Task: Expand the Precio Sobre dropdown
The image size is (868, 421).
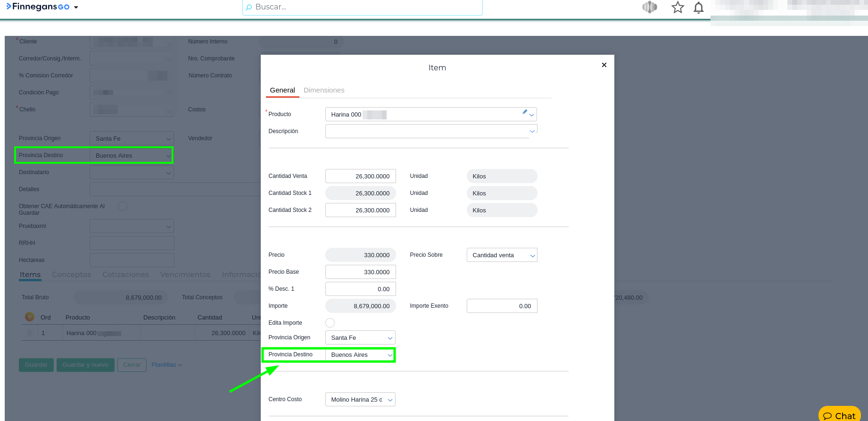Action: click(532, 255)
